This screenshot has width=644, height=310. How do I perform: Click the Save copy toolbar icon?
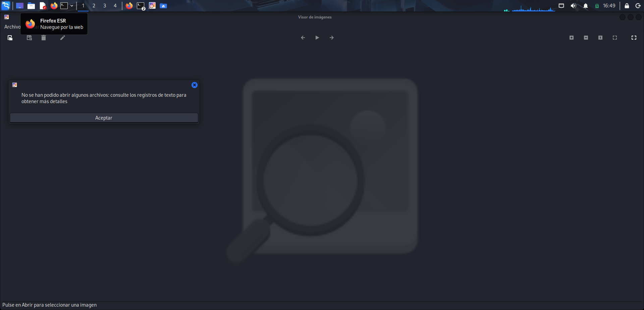(30, 38)
